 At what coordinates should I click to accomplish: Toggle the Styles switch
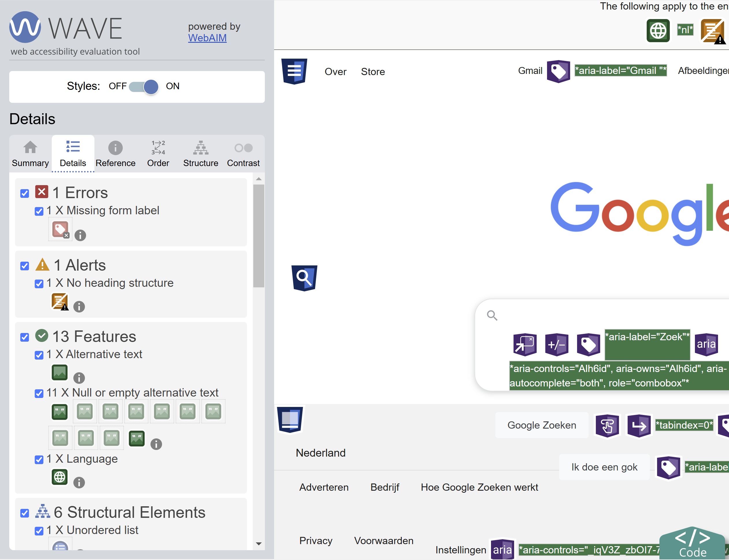144,87
